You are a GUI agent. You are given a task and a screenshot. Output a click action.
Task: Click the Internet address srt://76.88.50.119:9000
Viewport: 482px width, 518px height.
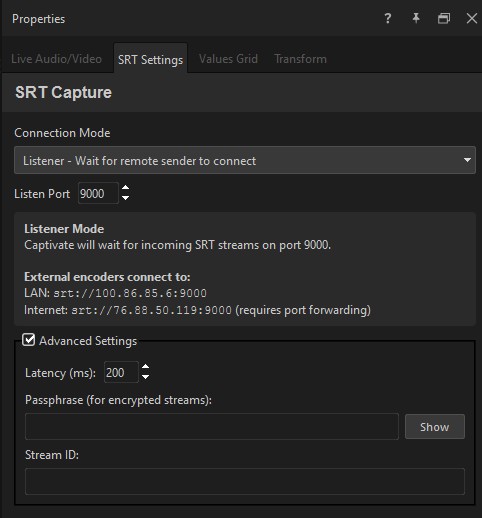152,310
